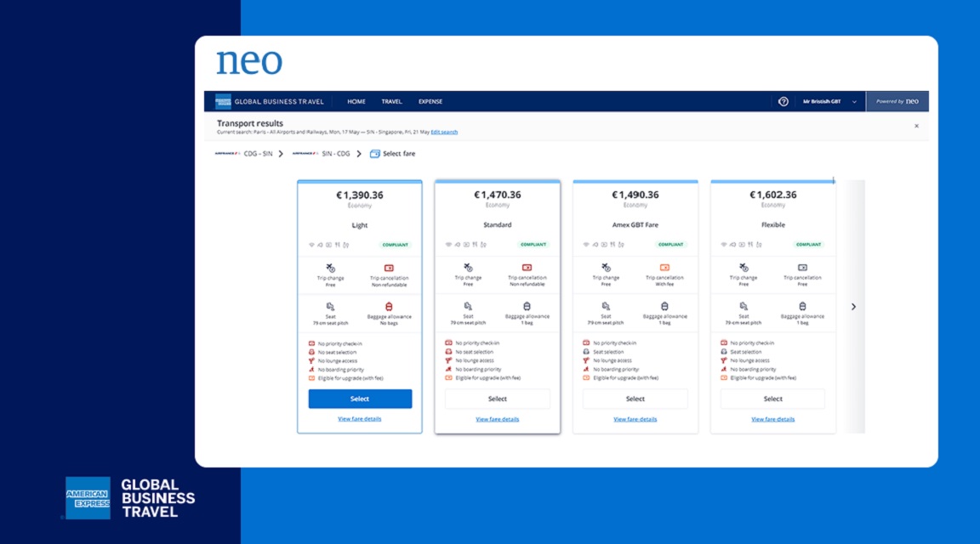This screenshot has height=544, width=980.
Task: Click the Standard fare trip change icon
Action: (468, 267)
